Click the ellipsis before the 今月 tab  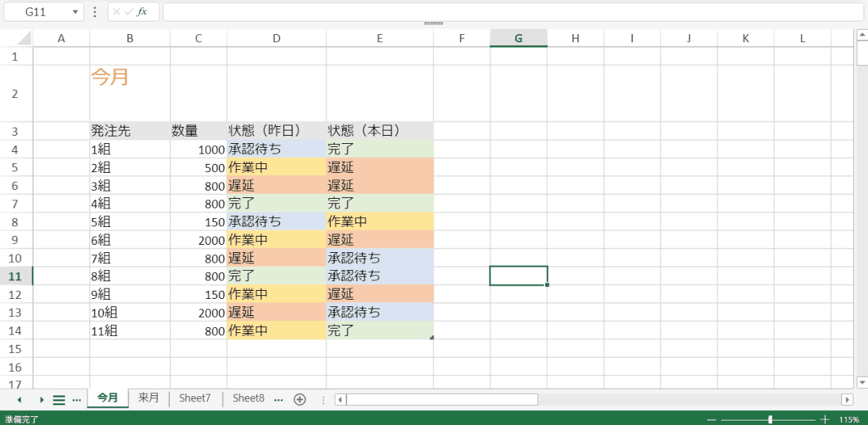(x=77, y=400)
